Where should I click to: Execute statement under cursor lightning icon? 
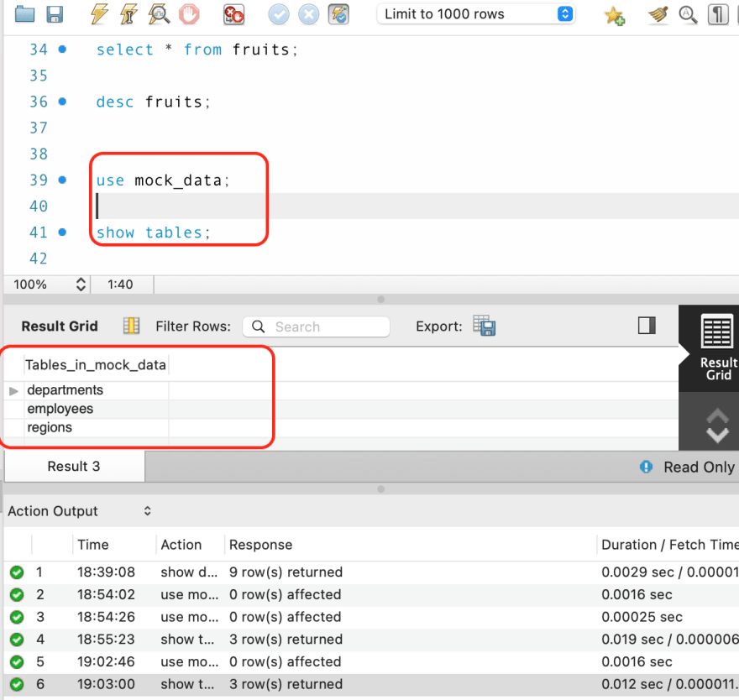128,14
